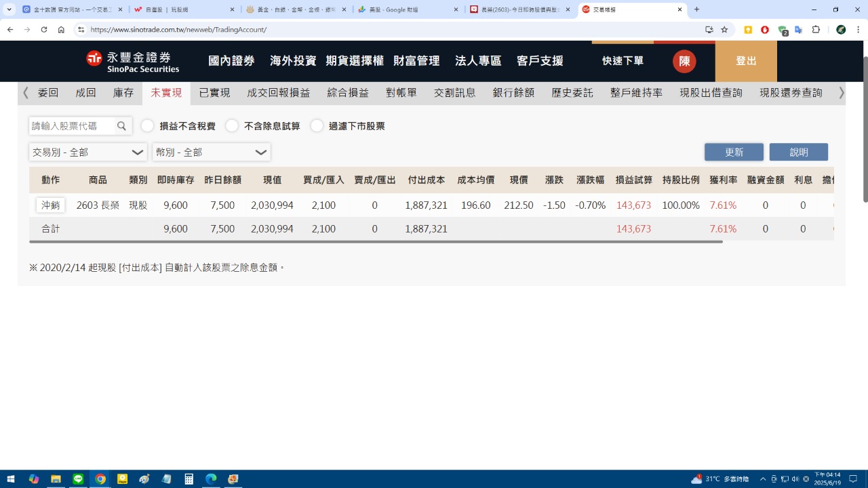
Task: Bookmark this page with the star icon
Action: pos(724,30)
